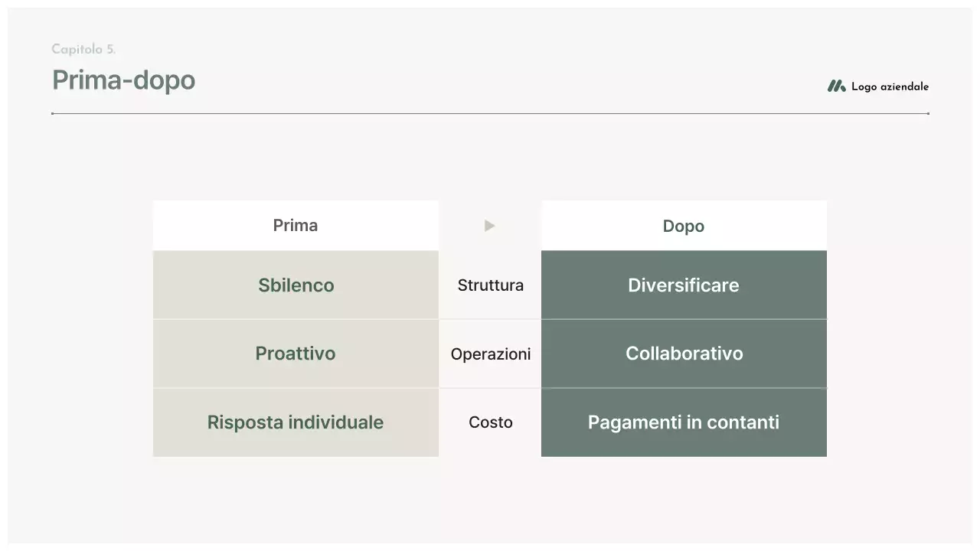The image size is (980, 551).
Task: Select the 'Struttura' row label
Action: tap(490, 285)
